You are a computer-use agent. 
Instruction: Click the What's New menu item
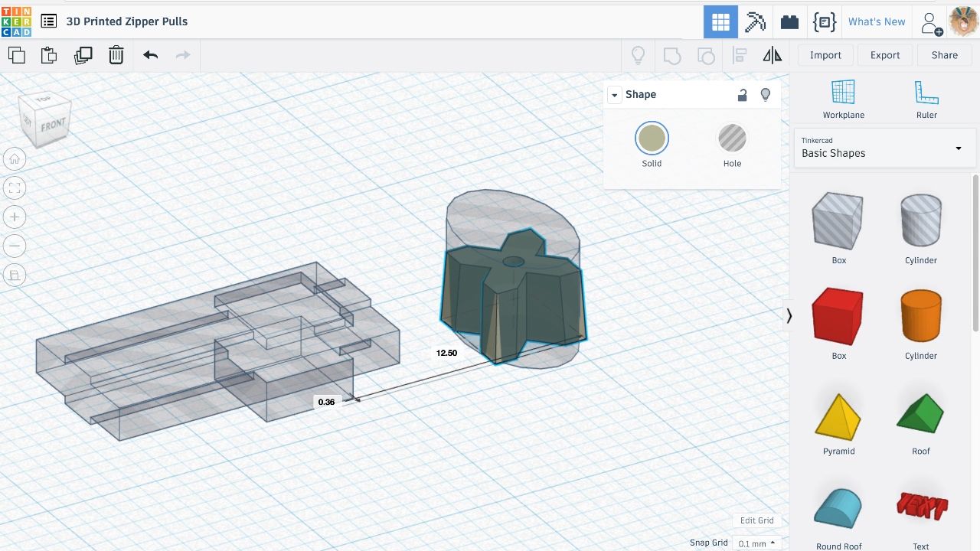pyautogui.click(x=877, y=21)
